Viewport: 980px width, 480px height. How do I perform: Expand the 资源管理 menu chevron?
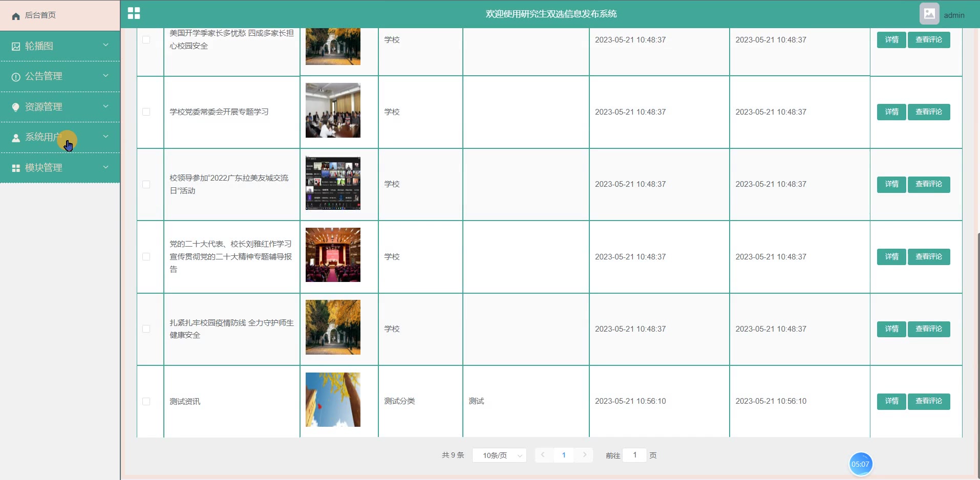105,106
